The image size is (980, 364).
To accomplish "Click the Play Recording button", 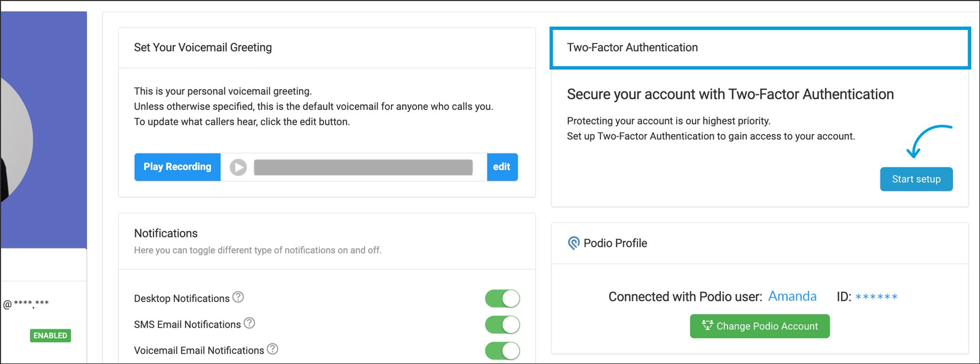I will (x=177, y=167).
